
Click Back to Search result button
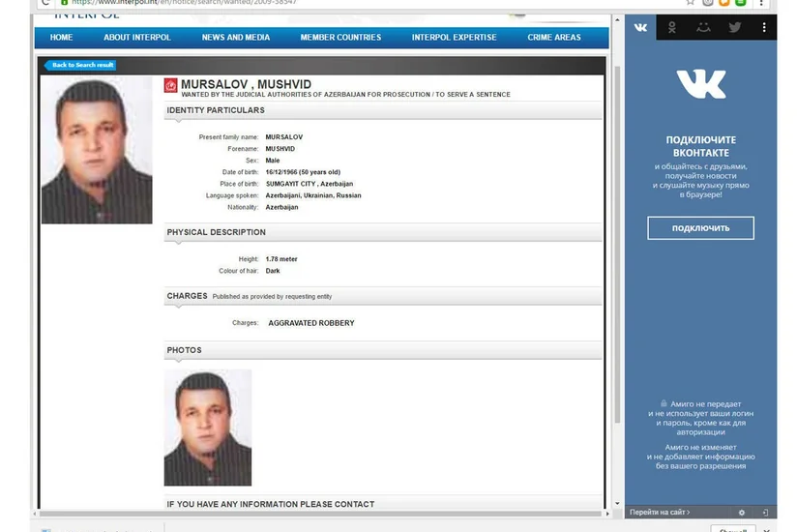(x=80, y=65)
